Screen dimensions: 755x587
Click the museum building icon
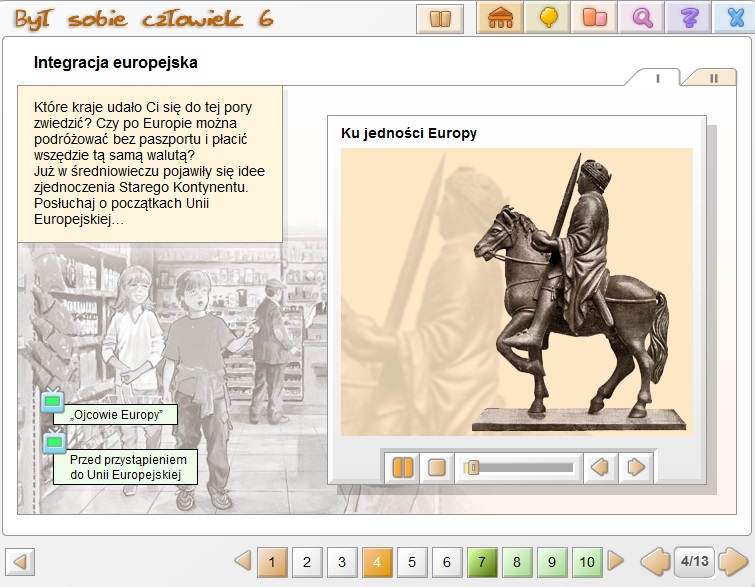tap(500, 17)
